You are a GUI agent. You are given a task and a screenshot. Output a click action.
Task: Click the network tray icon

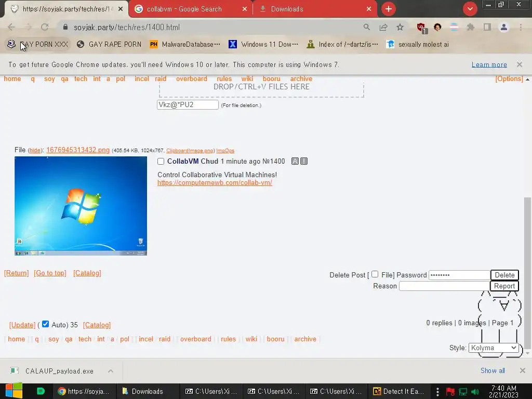tap(463, 392)
